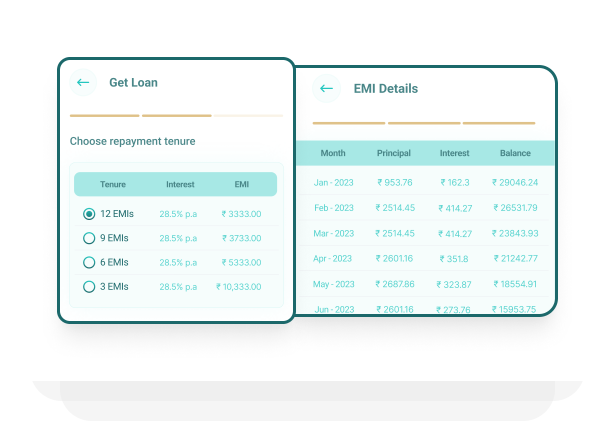Click the back arrow in EMI Details

click(326, 89)
